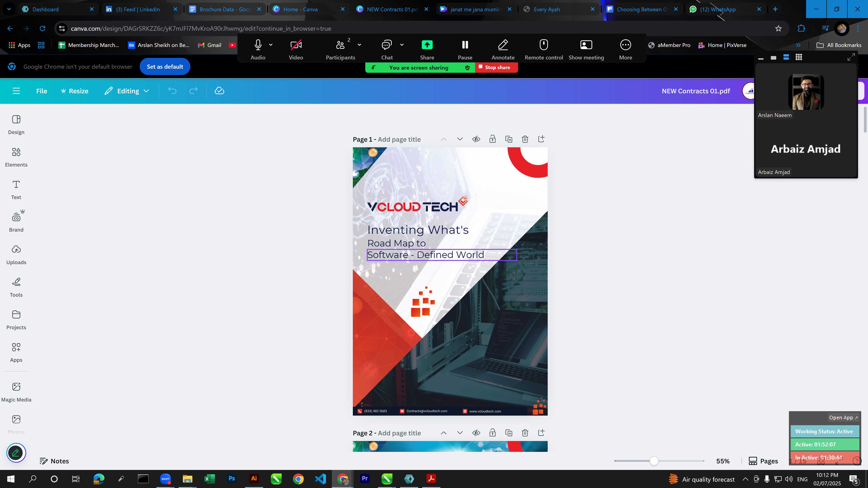
Task: Check cloud save status icon
Action: point(219,91)
